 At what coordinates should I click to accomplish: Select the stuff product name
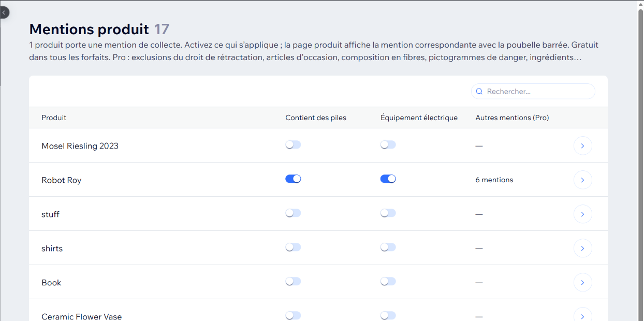pos(50,214)
